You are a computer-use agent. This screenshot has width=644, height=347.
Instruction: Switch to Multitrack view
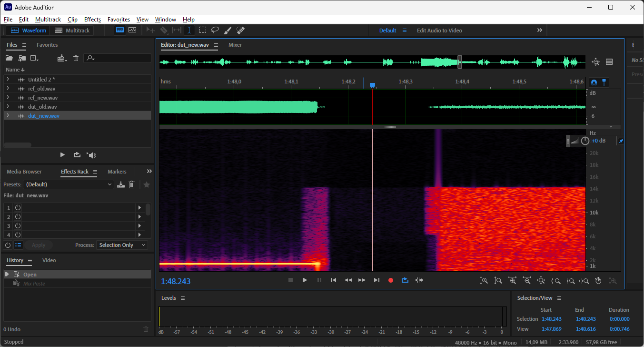(x=72, y=31)
